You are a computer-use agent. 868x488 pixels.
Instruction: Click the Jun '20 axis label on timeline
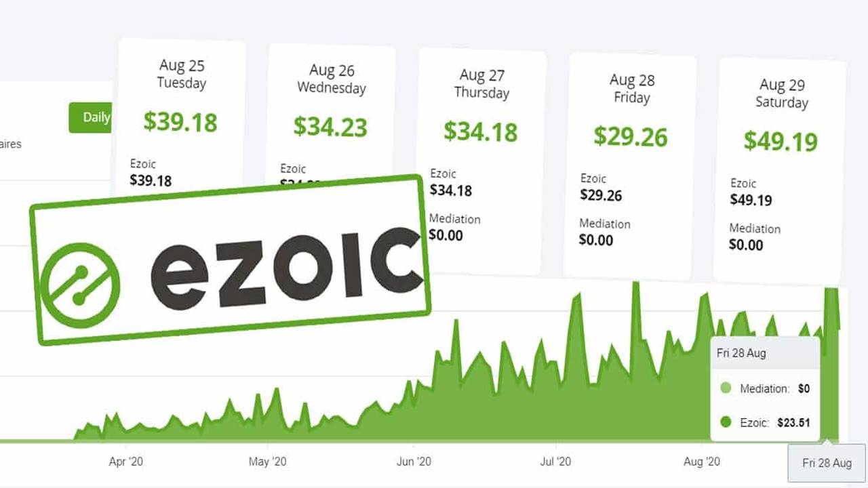click(x=414, y=462)
